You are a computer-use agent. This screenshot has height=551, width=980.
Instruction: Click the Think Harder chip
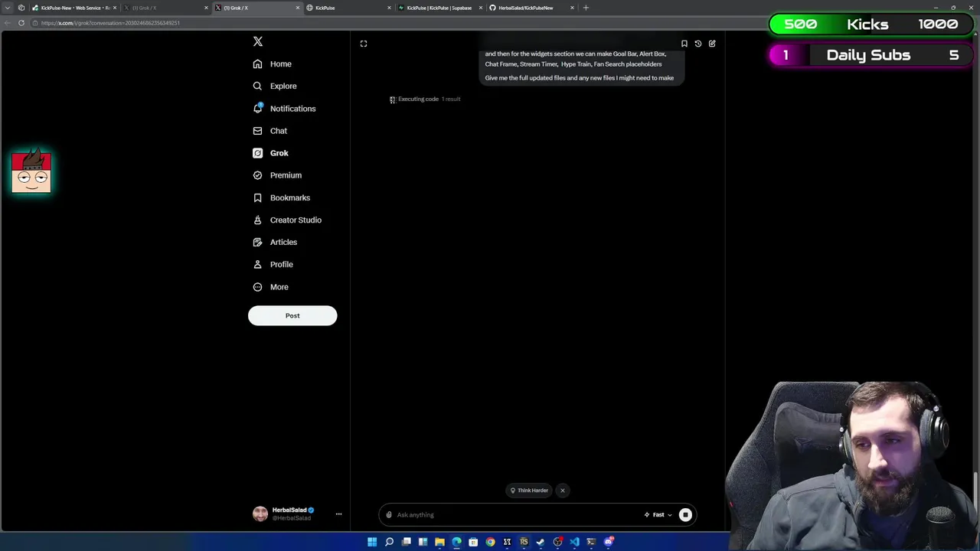pos(529,491)
